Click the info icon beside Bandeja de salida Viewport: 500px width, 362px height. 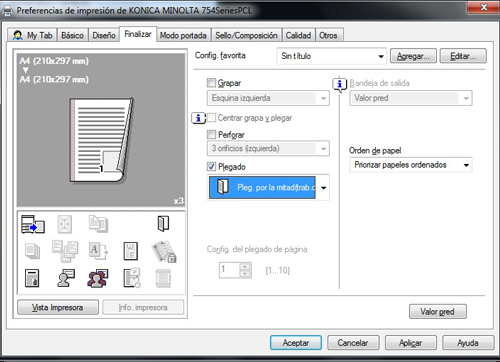[340, 84]
